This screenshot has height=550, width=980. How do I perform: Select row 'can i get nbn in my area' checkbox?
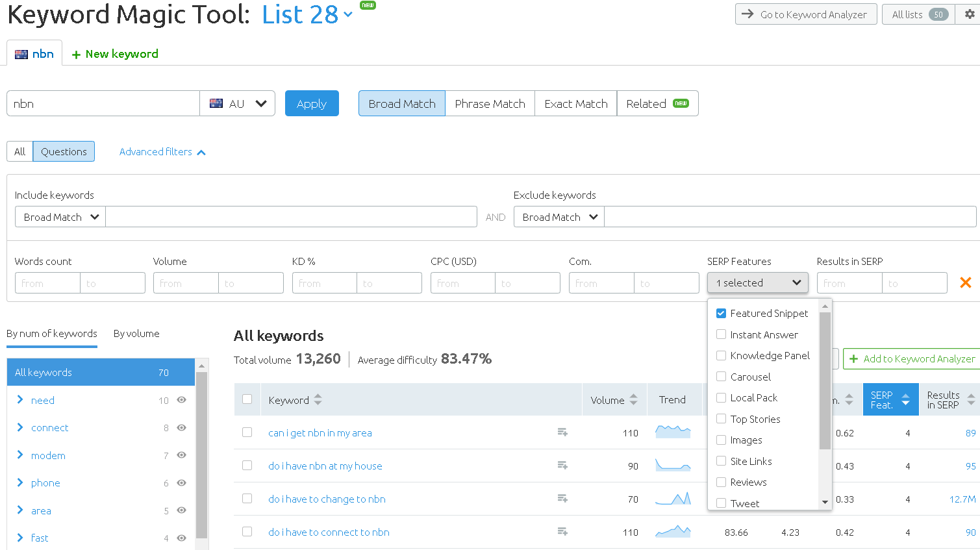[247, 432]
